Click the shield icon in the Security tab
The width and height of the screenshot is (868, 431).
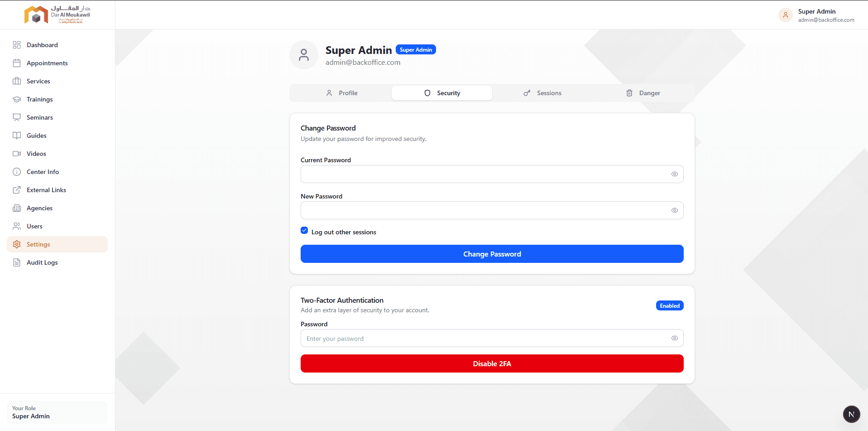[x=427, y=93]
